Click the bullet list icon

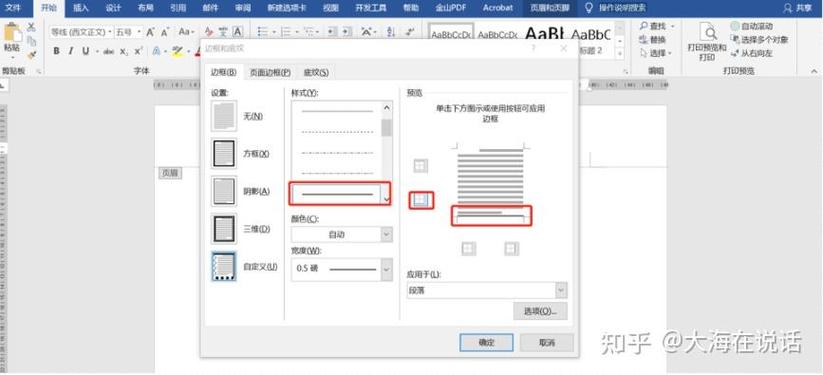click(x=263, y=32)
